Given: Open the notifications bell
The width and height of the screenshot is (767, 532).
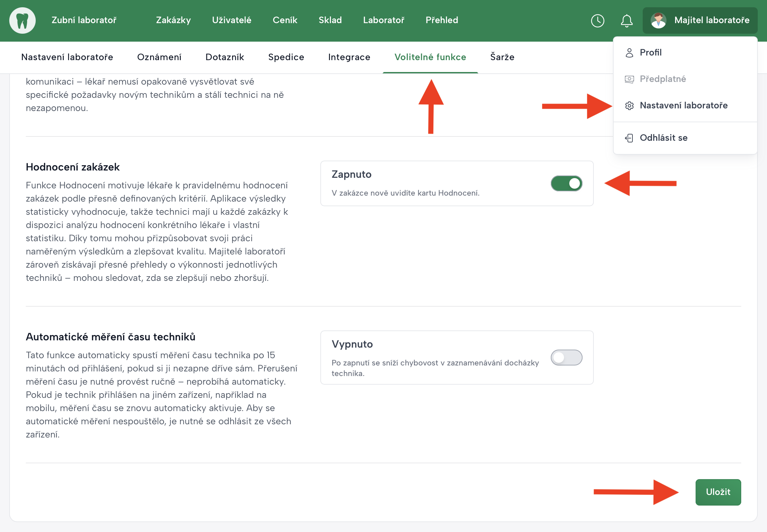Looking at the screenshot, I should pyautogui.click(x=626, y=21).
